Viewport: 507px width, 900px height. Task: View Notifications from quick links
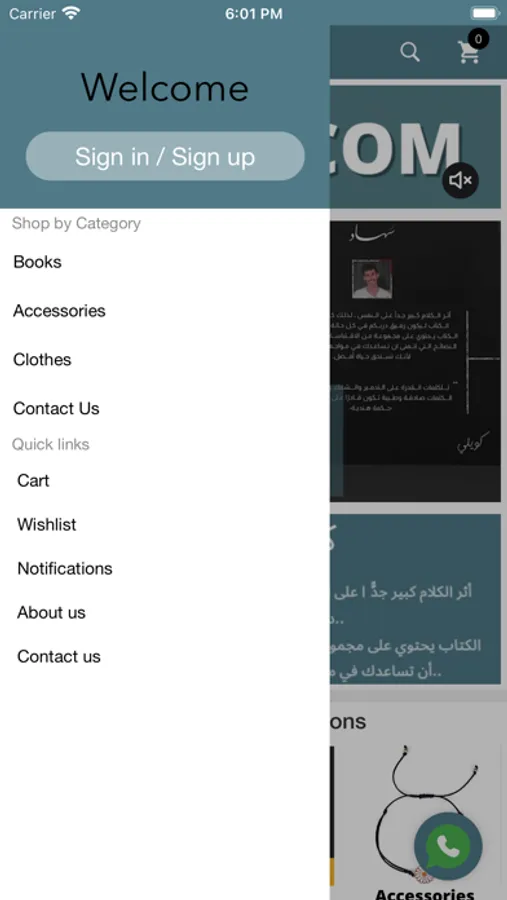point(65,568)
